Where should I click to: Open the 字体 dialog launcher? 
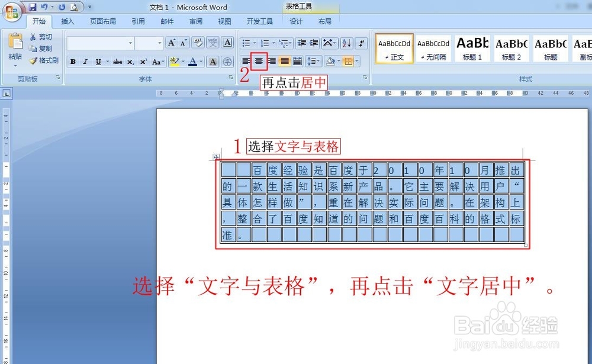(x=231, y=78)
